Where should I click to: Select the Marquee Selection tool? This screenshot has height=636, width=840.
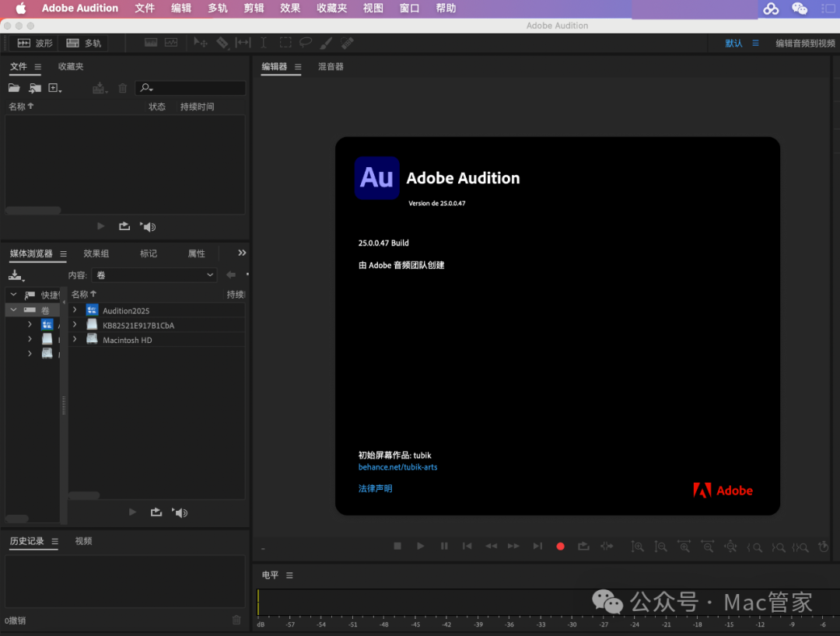pyautogui.click(x=285, y=43)
